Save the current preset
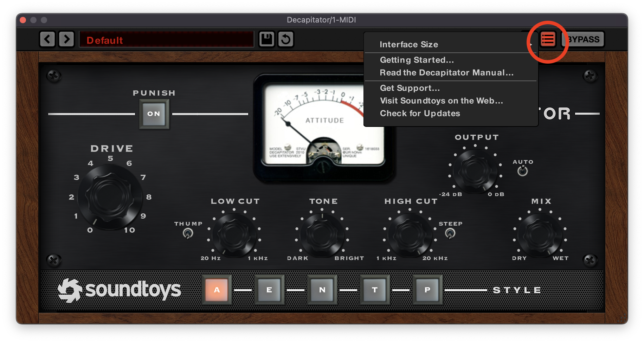The image size is (644, 343). tap(267, 39)
